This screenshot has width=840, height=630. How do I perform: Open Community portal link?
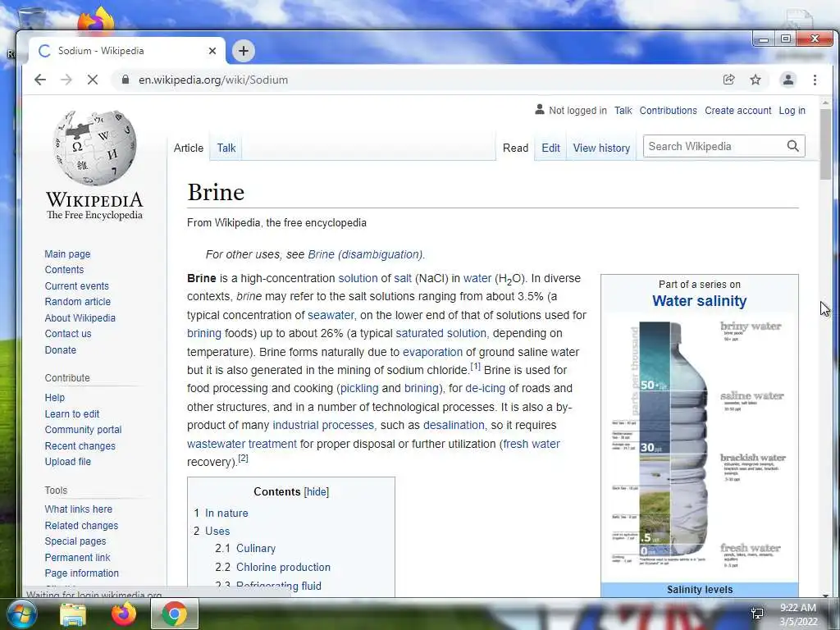[83, 430]
